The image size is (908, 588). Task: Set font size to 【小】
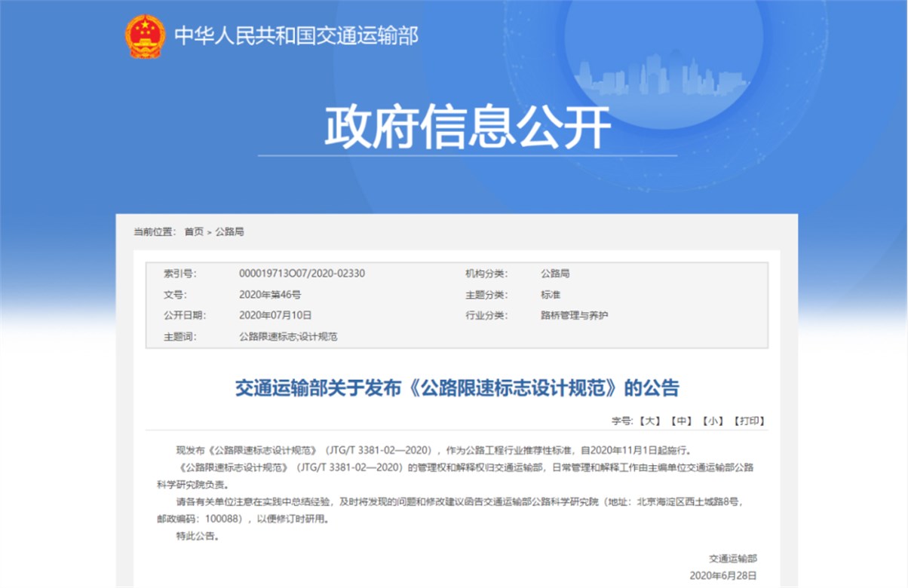pyautogui.click(x=712, y=421)
